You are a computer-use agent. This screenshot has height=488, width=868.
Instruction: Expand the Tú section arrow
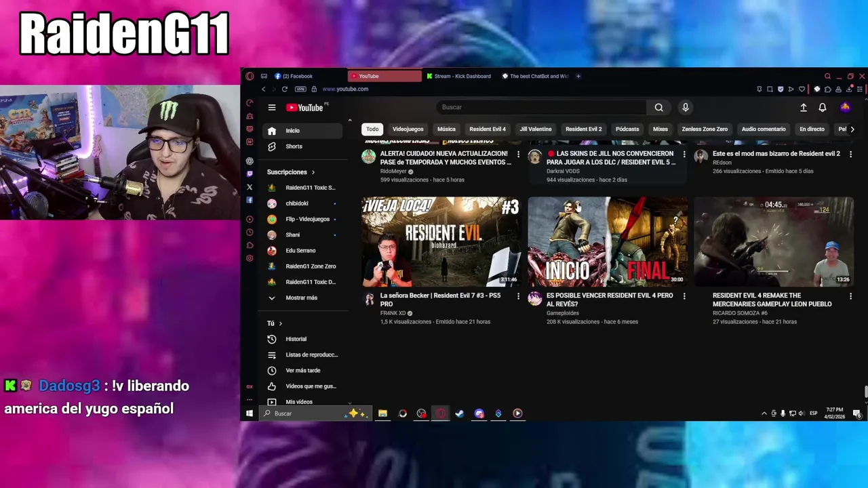click(x=280, y=323)
